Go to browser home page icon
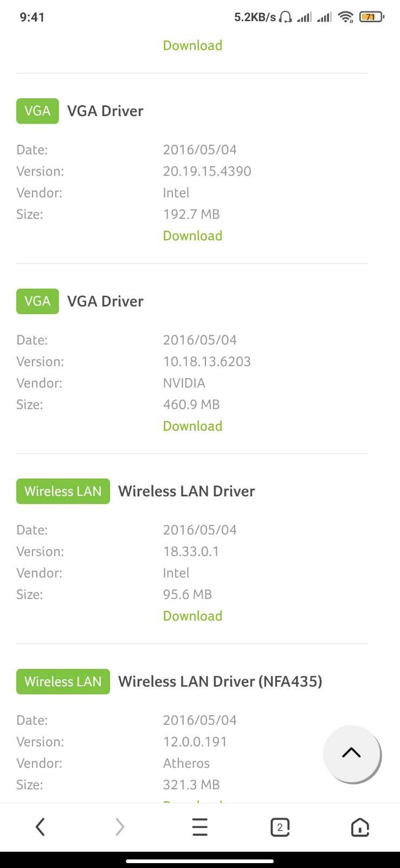Image resolution: width=400 pixels, height=868 pixels. coord(360,827)
